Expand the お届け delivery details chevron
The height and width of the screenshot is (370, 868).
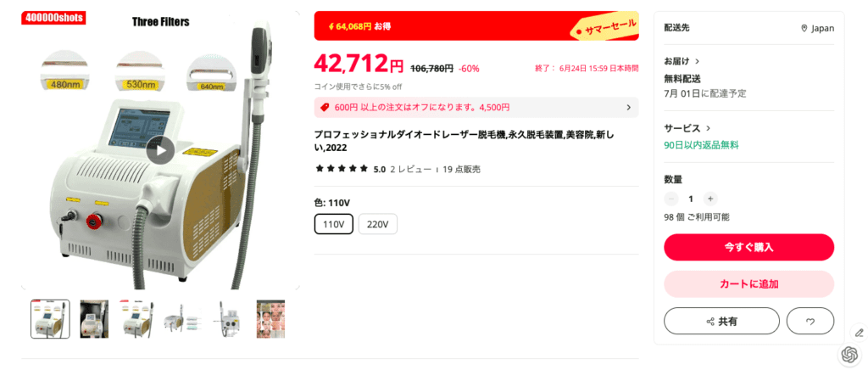coord(697,61)
